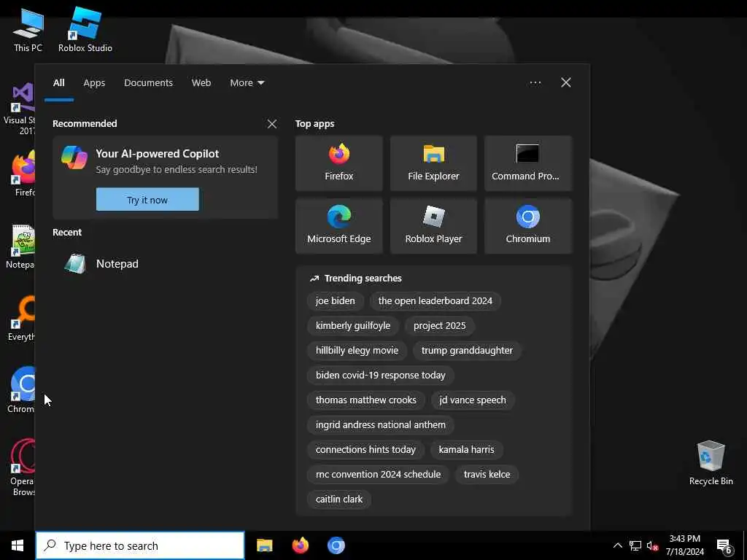Search kamala harris trend

pos(466,449)
